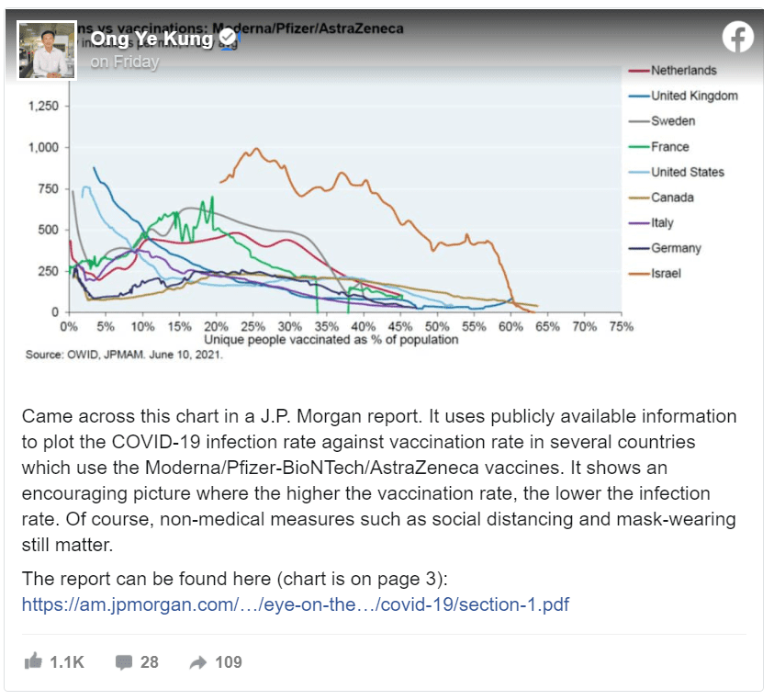Click the Netherlands red legend line

click(x=639, y=71)
